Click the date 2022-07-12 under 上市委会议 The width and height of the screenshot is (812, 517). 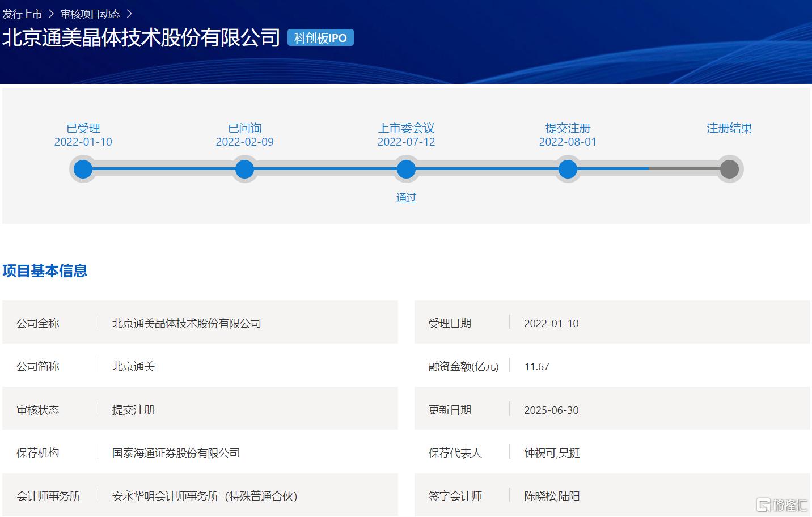406,142
